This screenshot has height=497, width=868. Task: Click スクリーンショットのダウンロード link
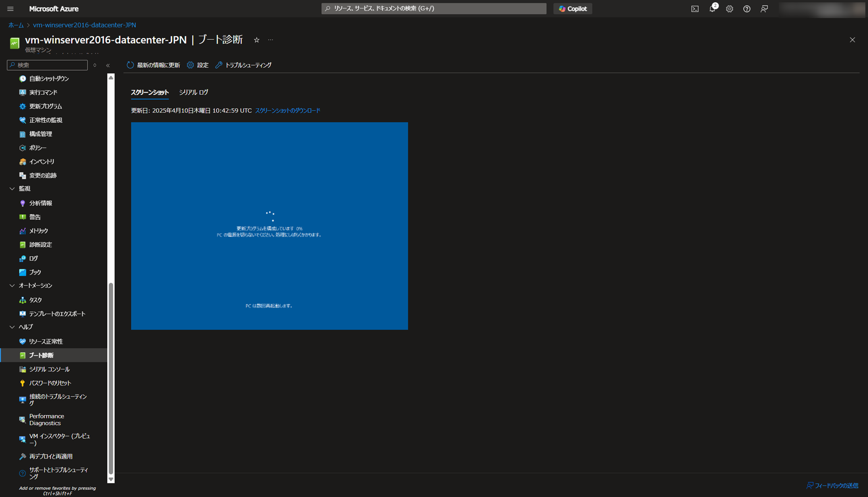[x=288, y=111]
